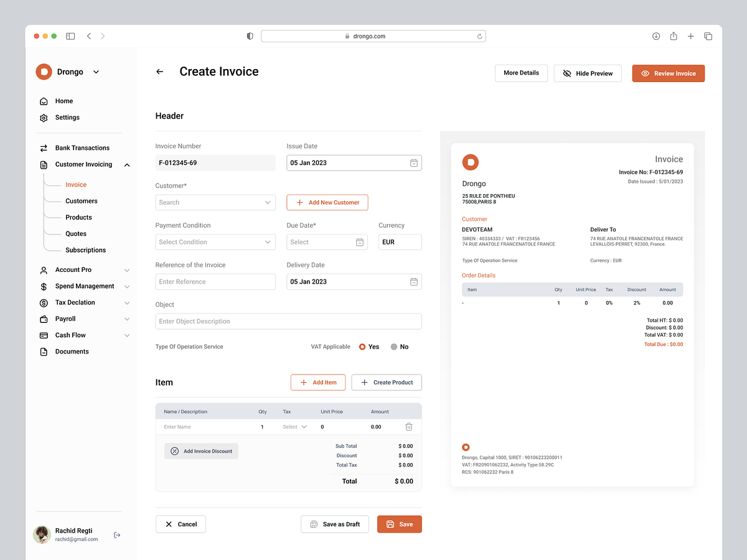Open the Products menu item
The width and height of the screenshot is (747, 560).
click(78, 217)
